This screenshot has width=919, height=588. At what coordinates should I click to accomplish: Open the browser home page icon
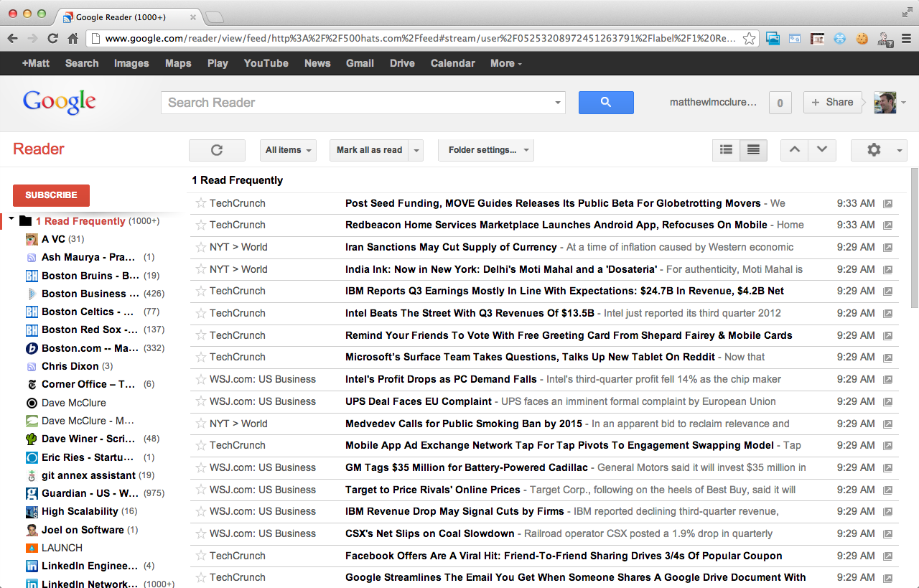coord(73,39)
